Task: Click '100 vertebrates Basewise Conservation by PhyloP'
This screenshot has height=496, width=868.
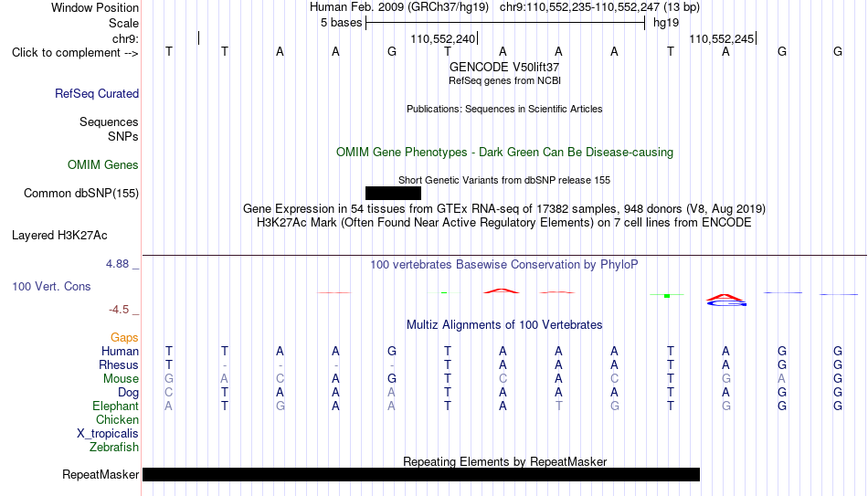Action: click(x=504, y=265)
